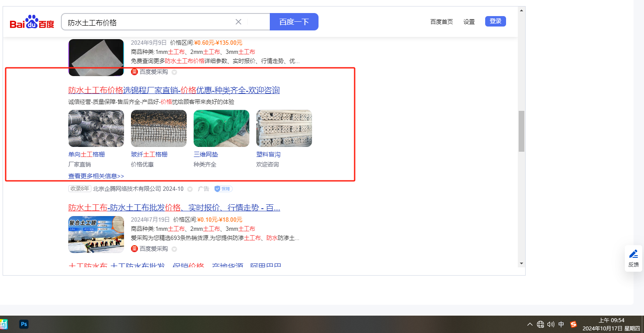Viewport: 644px width, 333px height.
Task: Open the white geotextile thumbnail at top
Action: click(x=96, y=57)
